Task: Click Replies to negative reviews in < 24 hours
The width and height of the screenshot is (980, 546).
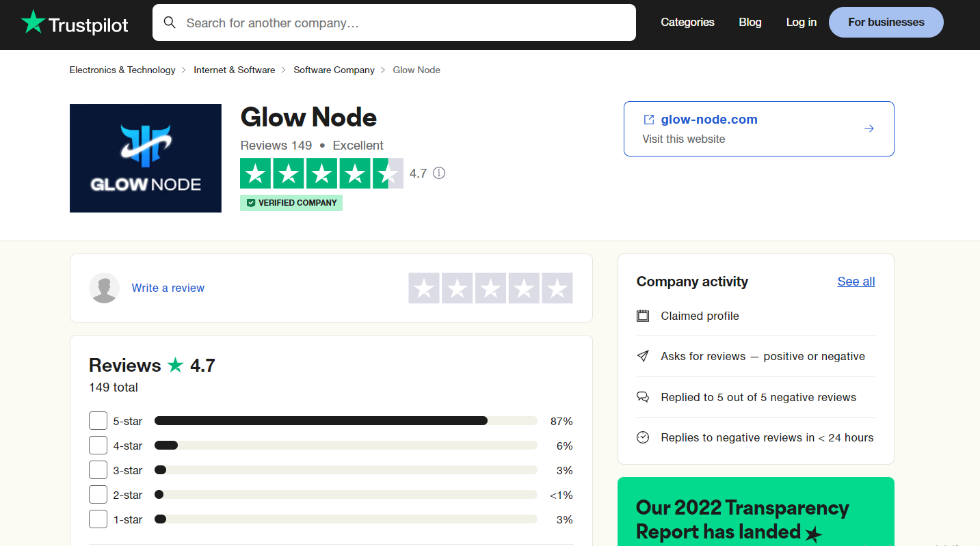Action: point(767,437)
